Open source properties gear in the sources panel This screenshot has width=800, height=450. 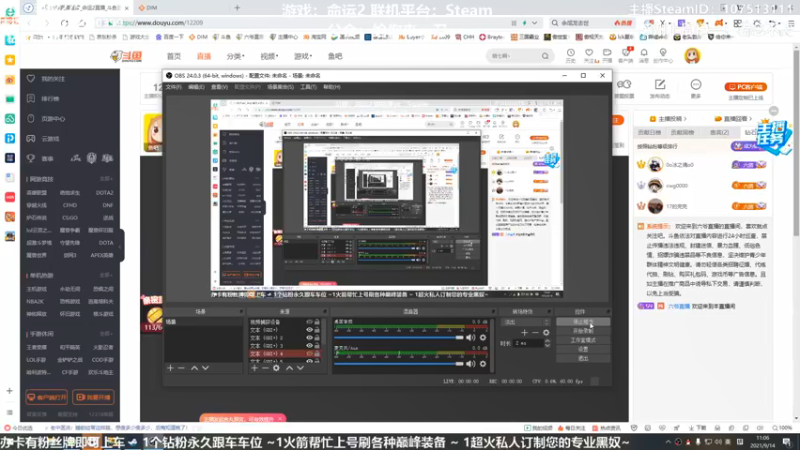click(x=276, y=368)
